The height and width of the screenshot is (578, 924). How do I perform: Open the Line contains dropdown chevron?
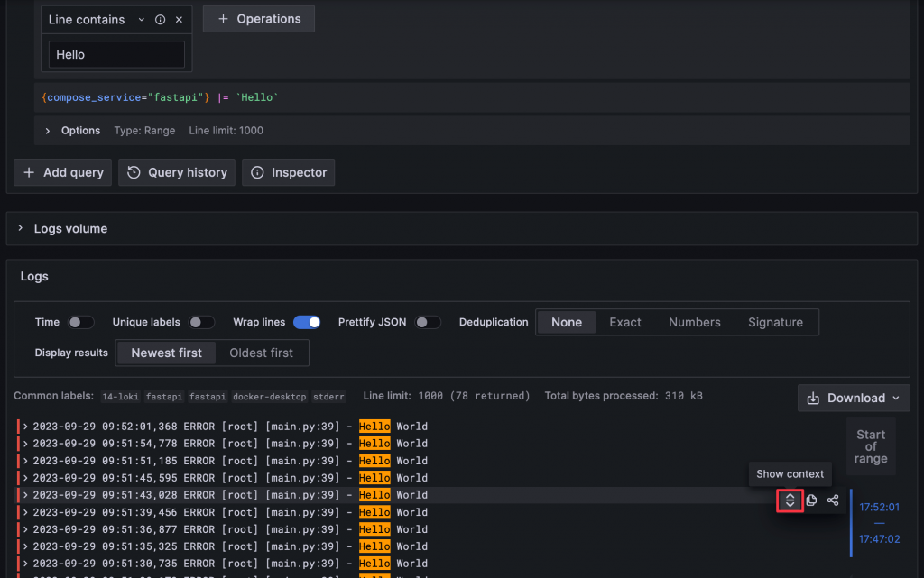coord(142,20)
